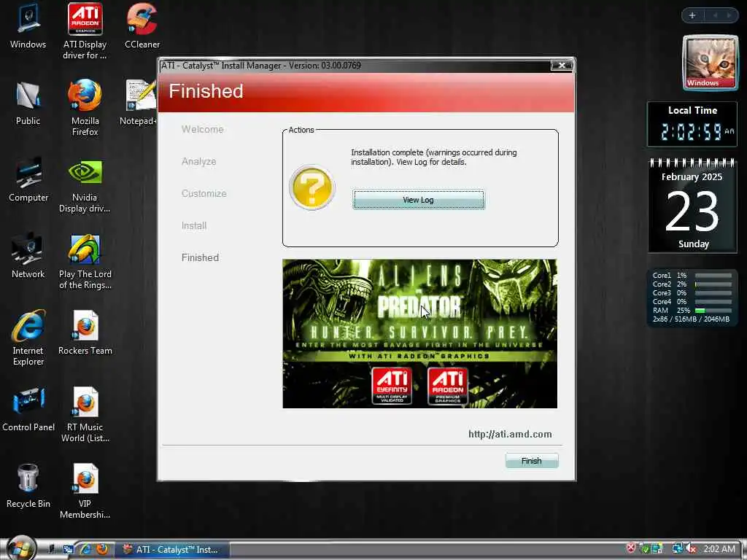The width and height of the screenshot is (747, 560).
Task: Click the kitten slideshow gadget
Action: click(710, 63)
